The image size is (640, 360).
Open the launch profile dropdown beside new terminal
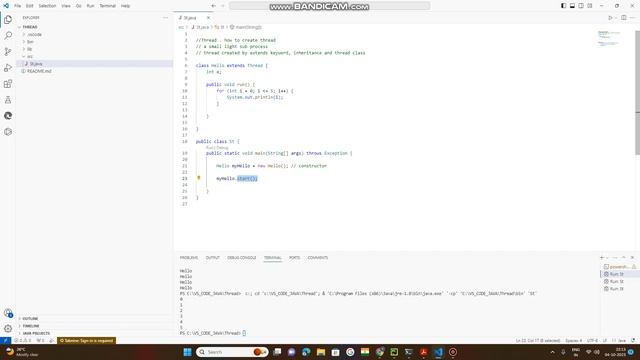tap(608, 258)
